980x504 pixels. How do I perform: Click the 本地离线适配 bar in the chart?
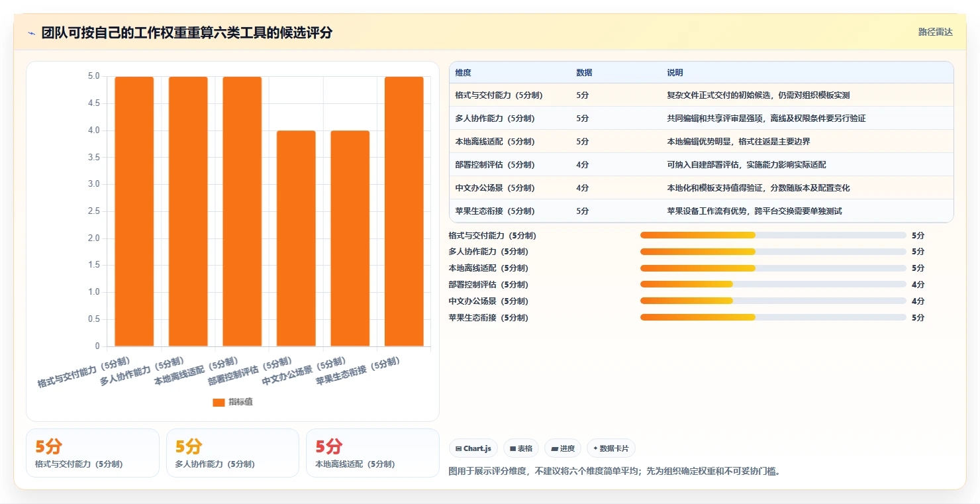[242, 211]
